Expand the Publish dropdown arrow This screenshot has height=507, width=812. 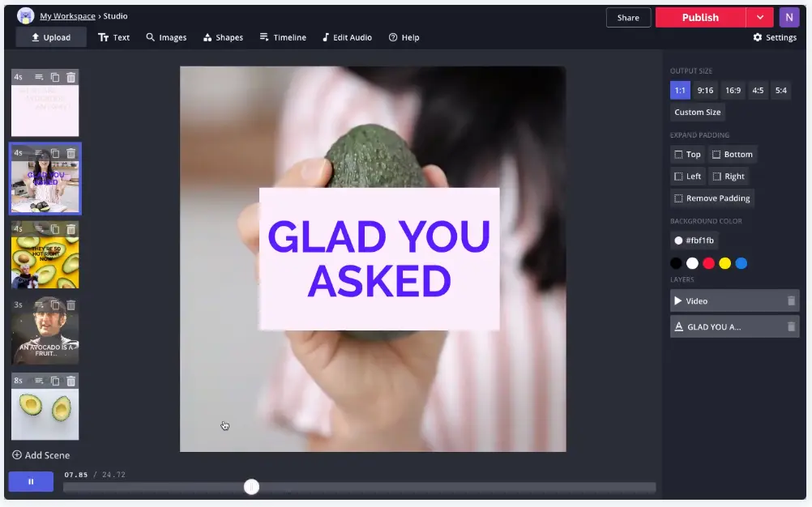pyautogui.click(x=759, y=17)
